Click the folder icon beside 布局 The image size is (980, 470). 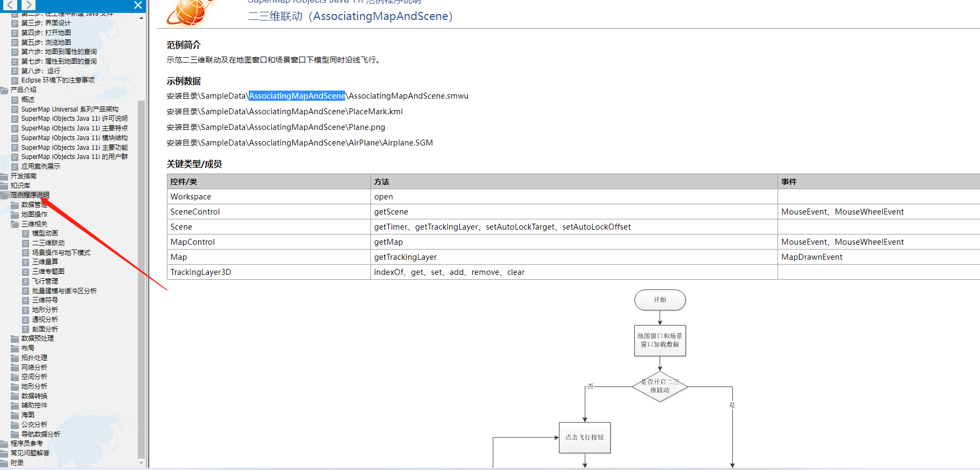[x=15, y=348]
